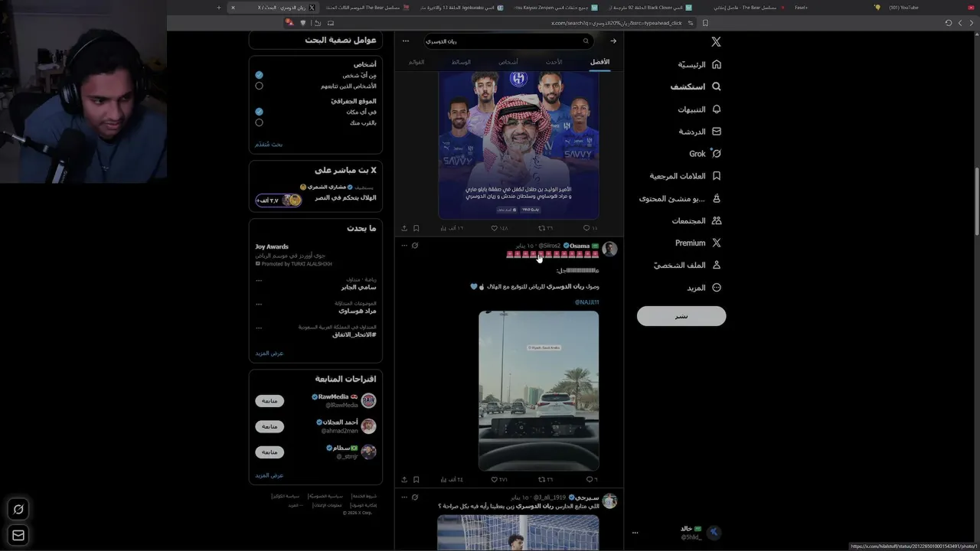View analytics of Al Hilal image post

[x=452, y=228]
